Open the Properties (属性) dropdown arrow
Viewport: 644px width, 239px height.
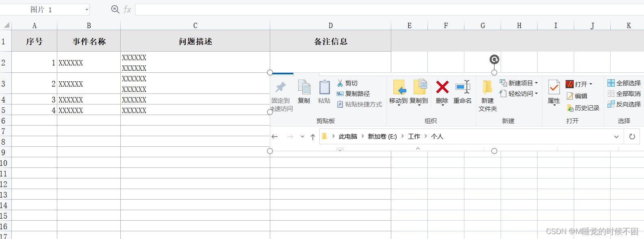(554, 105)
